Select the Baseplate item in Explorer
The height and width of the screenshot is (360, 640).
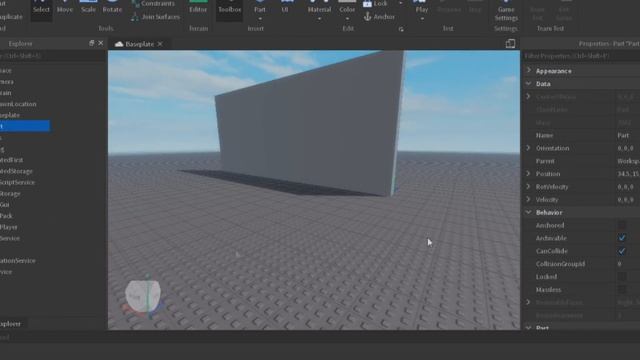pos(10,115)
